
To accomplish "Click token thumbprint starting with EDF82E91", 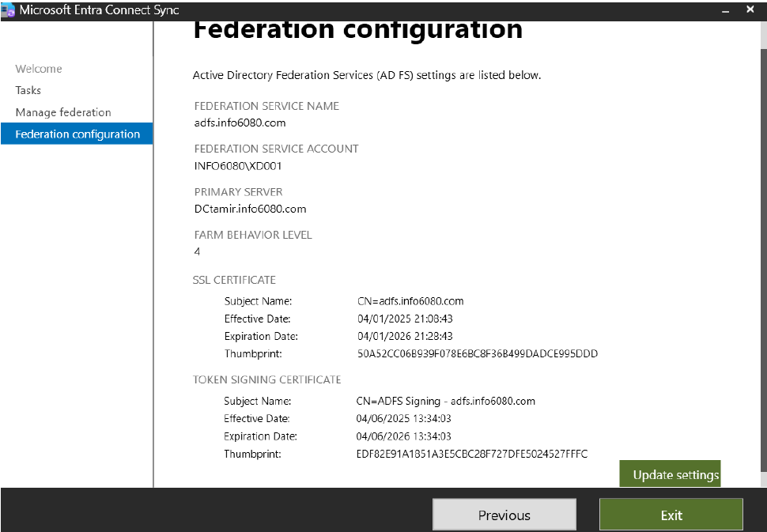I will (x=472, y=455).
